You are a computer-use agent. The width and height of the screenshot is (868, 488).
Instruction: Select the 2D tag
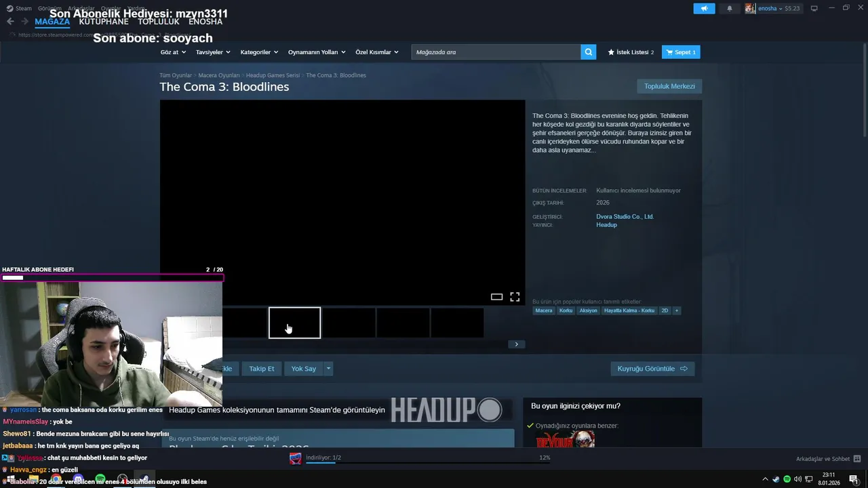coord(665,310)
